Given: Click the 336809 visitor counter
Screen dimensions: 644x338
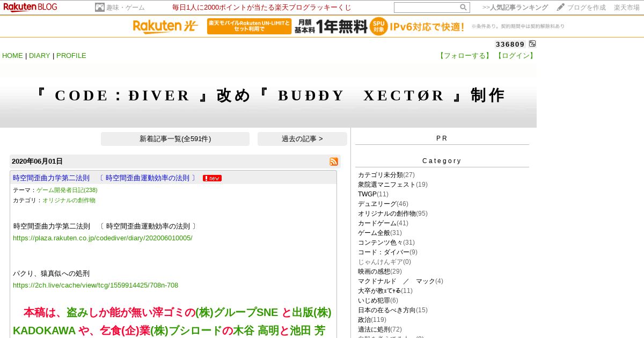Looking at the screenshot, I should pyautogui.click(x=510, y=44).
